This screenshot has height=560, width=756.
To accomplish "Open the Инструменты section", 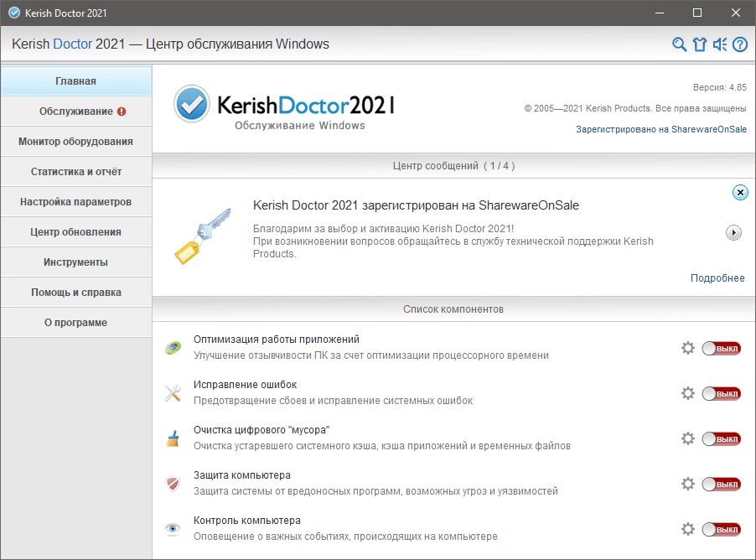I will [76, 262].
